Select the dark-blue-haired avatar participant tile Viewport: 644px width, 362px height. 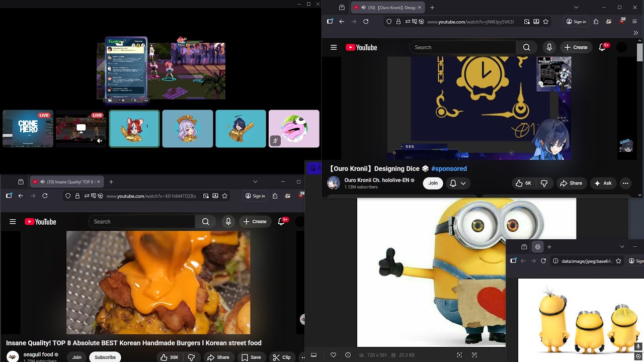pos(240,129)
